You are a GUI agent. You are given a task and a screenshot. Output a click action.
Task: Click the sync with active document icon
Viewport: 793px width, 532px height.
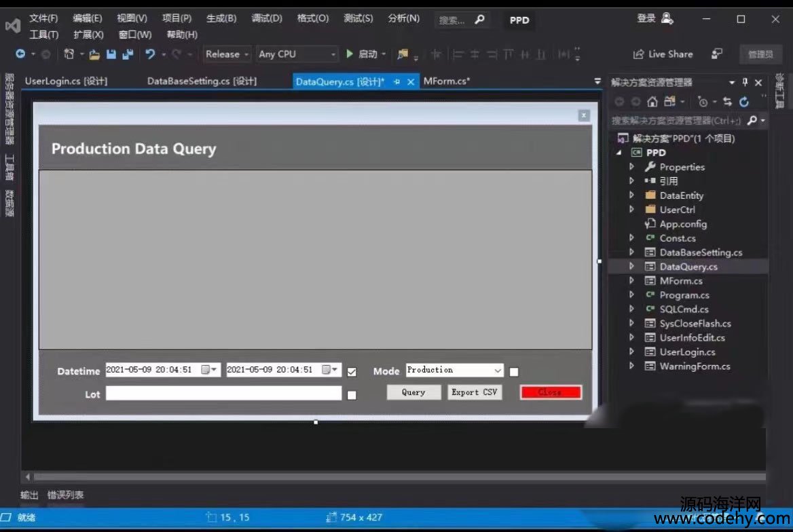[x=727, y=102]
